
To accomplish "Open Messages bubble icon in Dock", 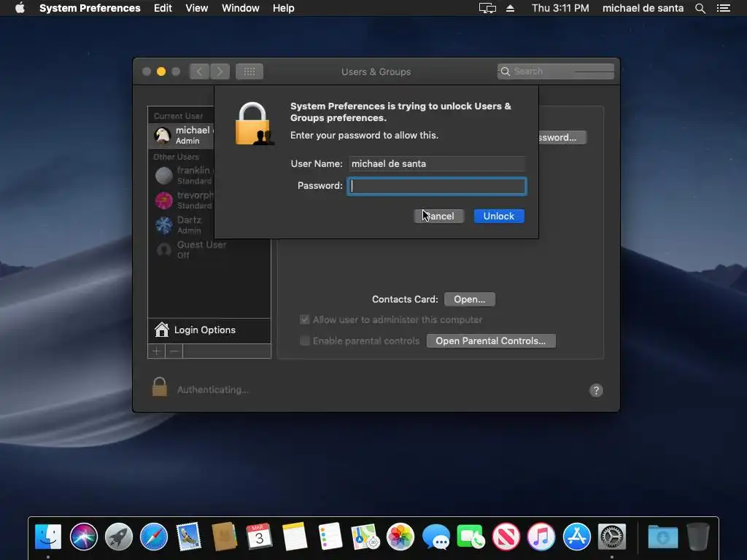I will coord(436,537).
